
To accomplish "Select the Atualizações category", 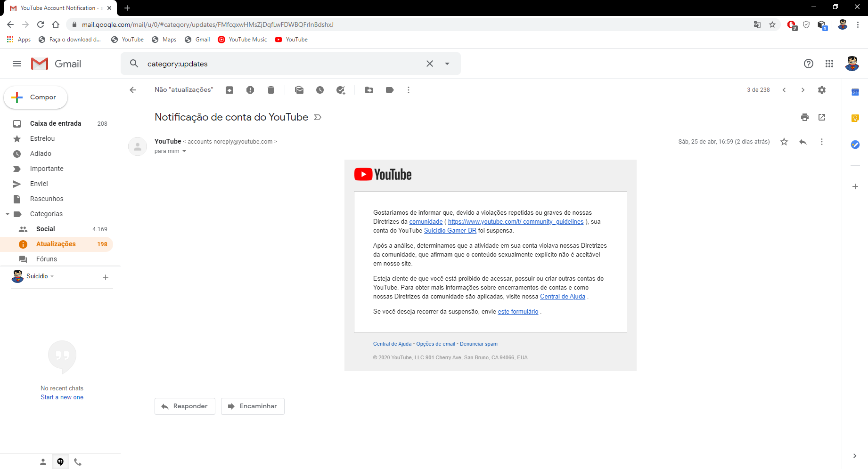I will tap(57, 244).
